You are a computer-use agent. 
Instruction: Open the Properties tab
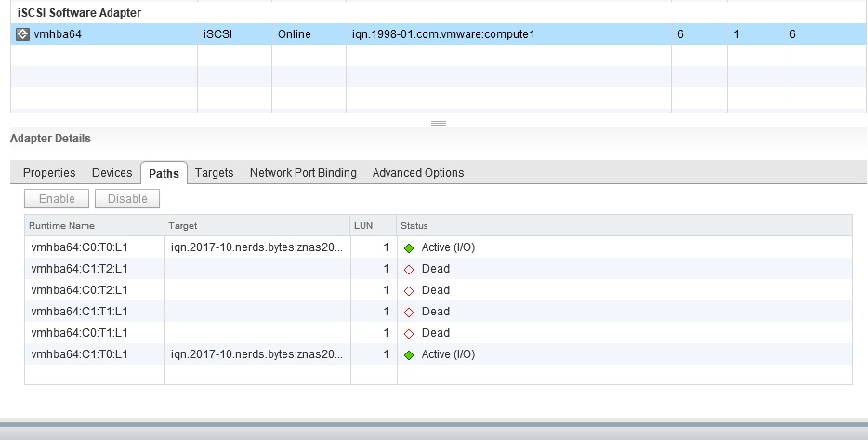pyautogui.click(x=49, y=173)
